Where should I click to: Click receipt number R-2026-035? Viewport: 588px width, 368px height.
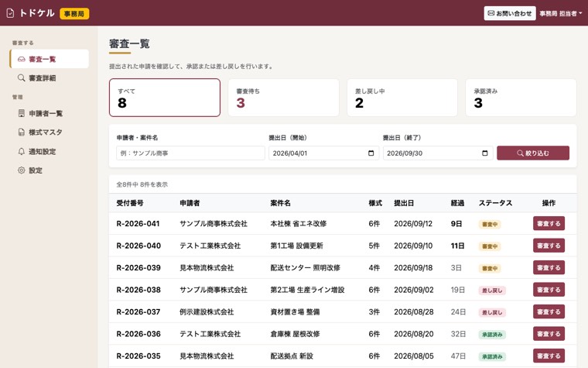pyautogui.click(x=138, y=356)
